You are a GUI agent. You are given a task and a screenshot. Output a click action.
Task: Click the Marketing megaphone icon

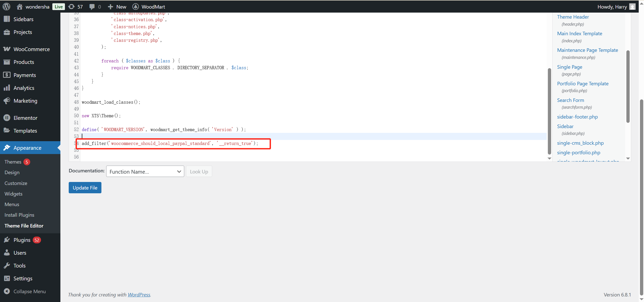7,101
